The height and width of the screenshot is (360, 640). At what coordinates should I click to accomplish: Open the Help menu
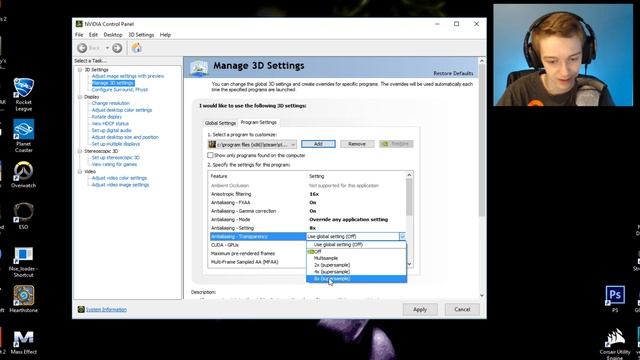tap(165, 35)
